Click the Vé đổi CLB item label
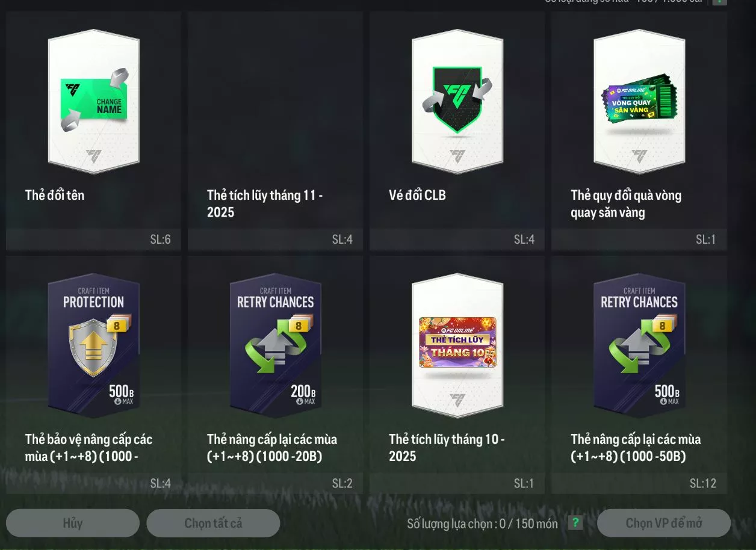 [x=417, y=195]
